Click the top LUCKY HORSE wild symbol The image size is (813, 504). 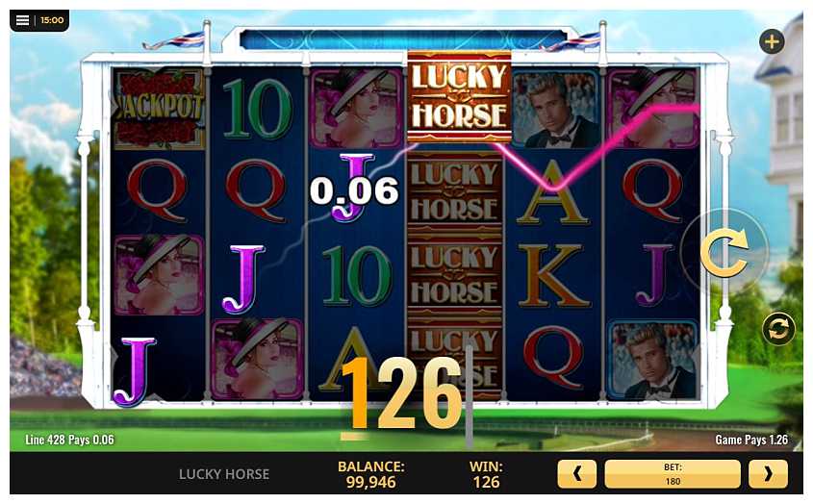(x=459, y=96)
